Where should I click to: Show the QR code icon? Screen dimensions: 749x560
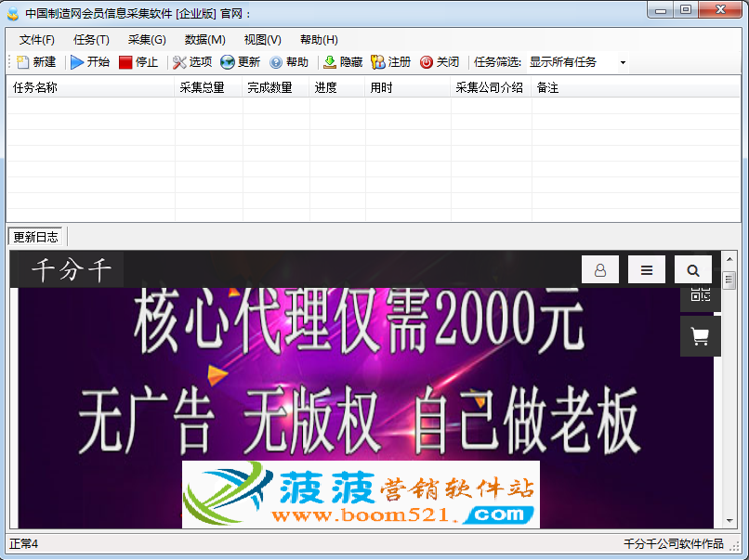pyautogui.click(x=701, y=295)
